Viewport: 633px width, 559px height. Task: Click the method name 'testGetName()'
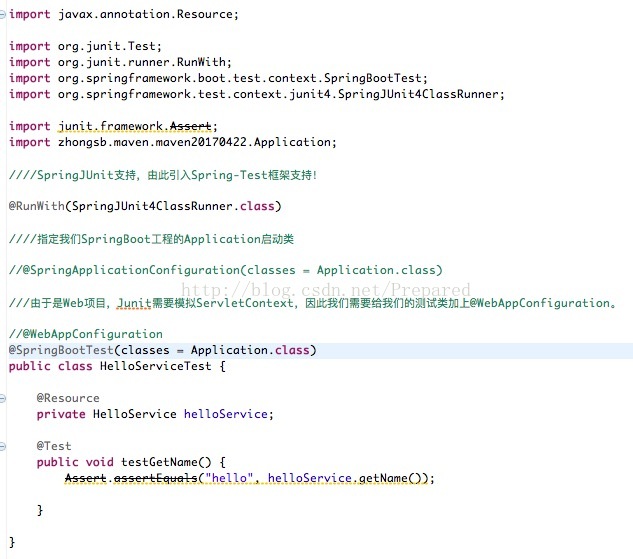coord(166,462)
